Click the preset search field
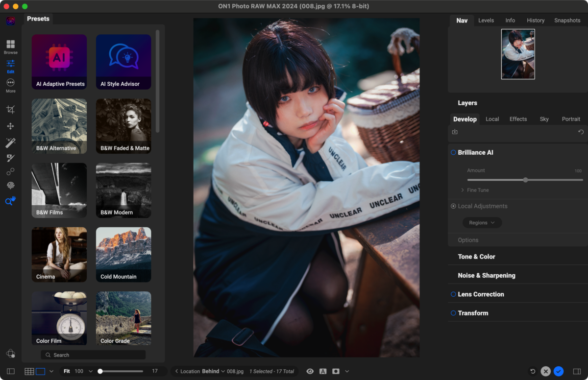Viewport: 588px width, 380px height. [93, 355]
